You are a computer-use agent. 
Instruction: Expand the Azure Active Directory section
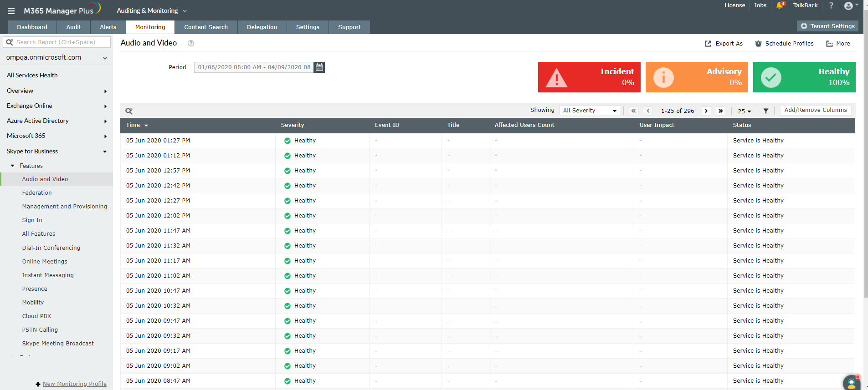click(56, 121)
